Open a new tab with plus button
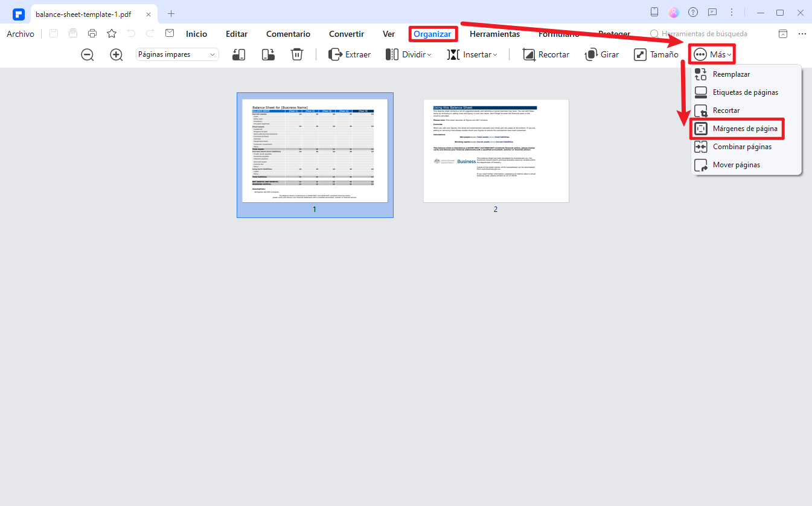The height and width of the screenshot is (506, 812). point(171,13)
